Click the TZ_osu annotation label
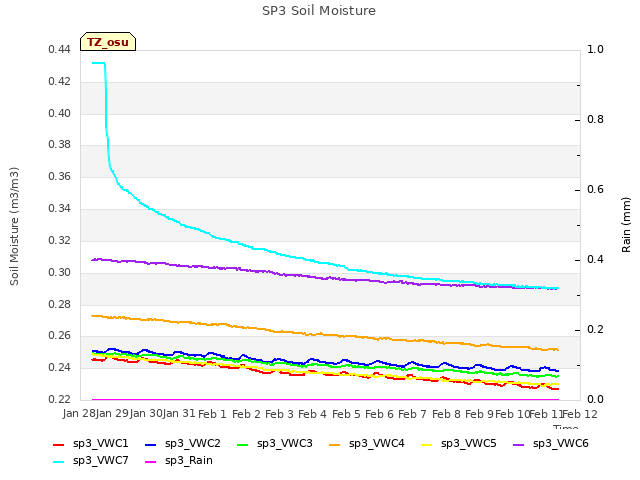 (108, 42)
